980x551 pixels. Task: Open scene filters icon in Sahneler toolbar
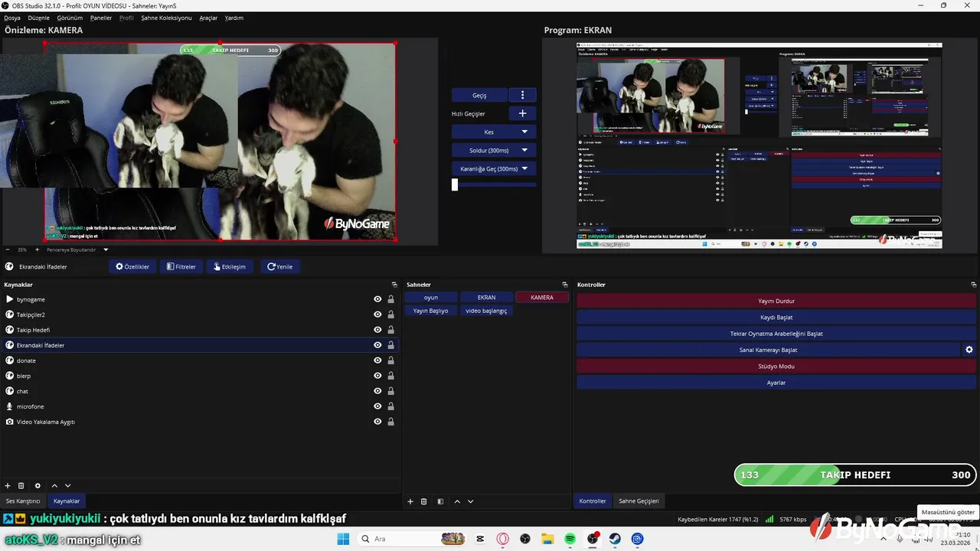pos(440,501)
